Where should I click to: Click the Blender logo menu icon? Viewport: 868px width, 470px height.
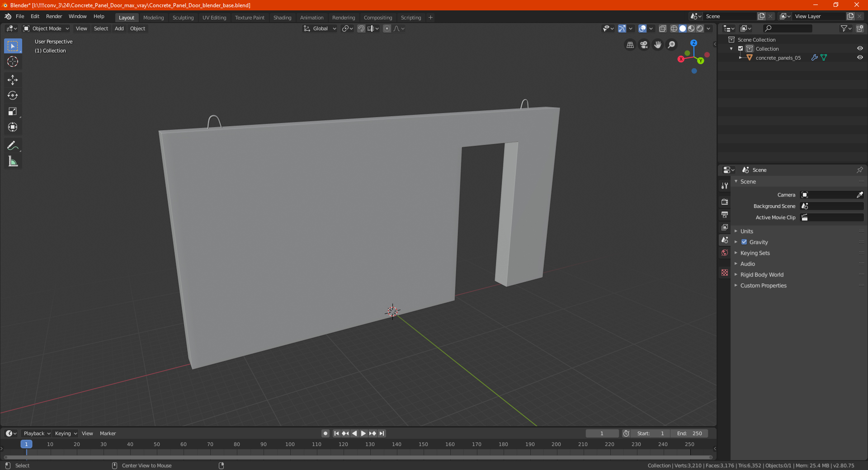click(8, 16)
